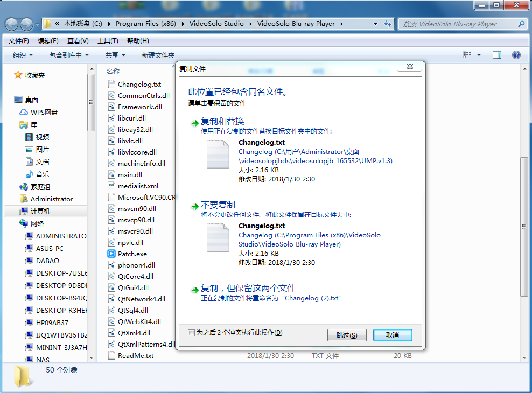Screen dimensions: 532x393
Task: Close the 复制文件 dialog
Action: point(410,66)
